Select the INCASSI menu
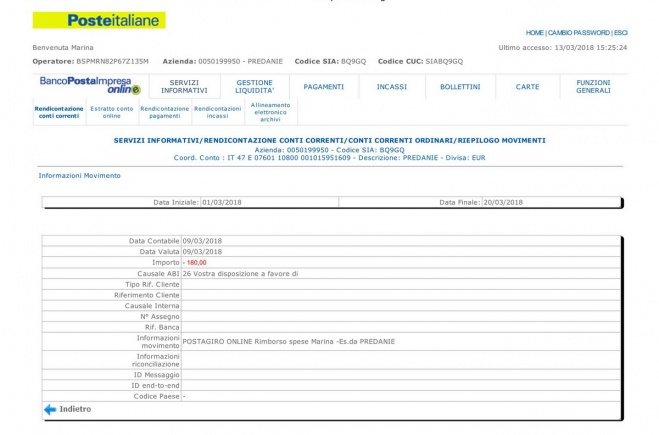 [391, 87]
